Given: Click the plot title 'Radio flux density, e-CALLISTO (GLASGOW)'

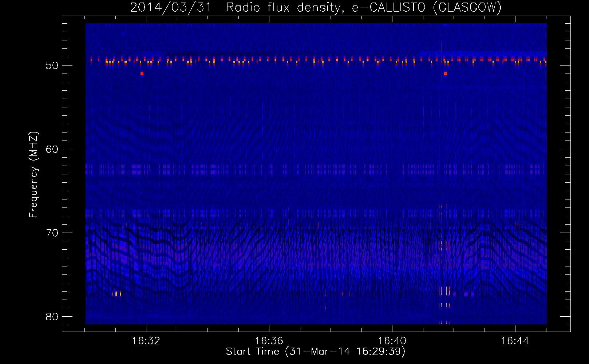Looking at the screenshot, I should pyautogui.click(x=364, y=7).
